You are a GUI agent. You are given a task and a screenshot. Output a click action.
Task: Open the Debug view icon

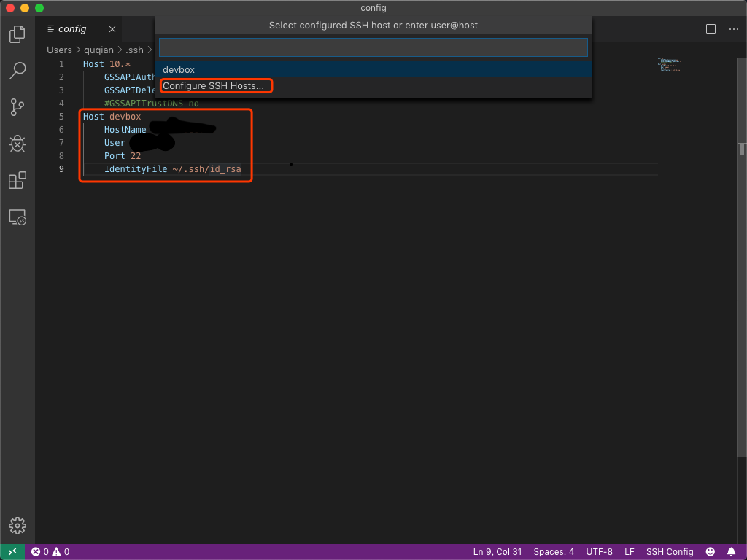coord(18,144)
